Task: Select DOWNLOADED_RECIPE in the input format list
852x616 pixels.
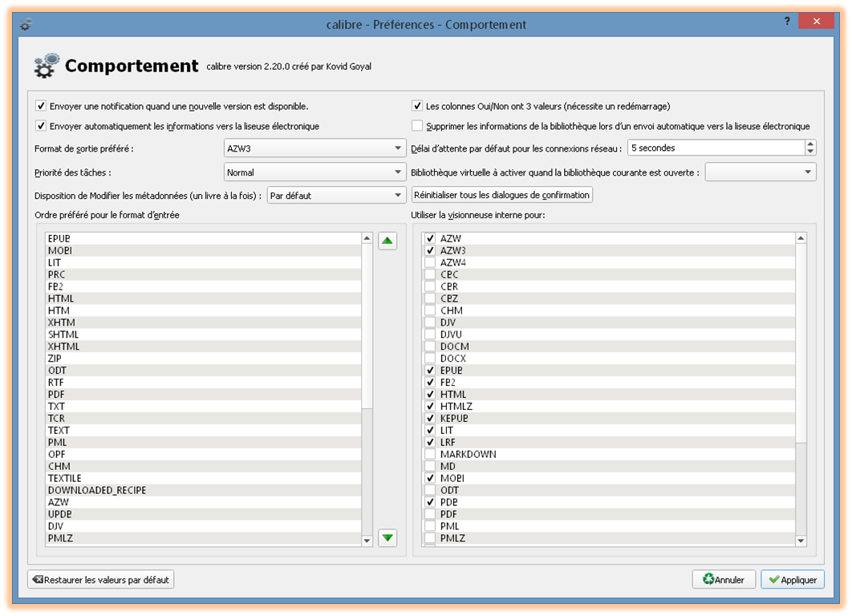Action: click(x=204, y=490)
